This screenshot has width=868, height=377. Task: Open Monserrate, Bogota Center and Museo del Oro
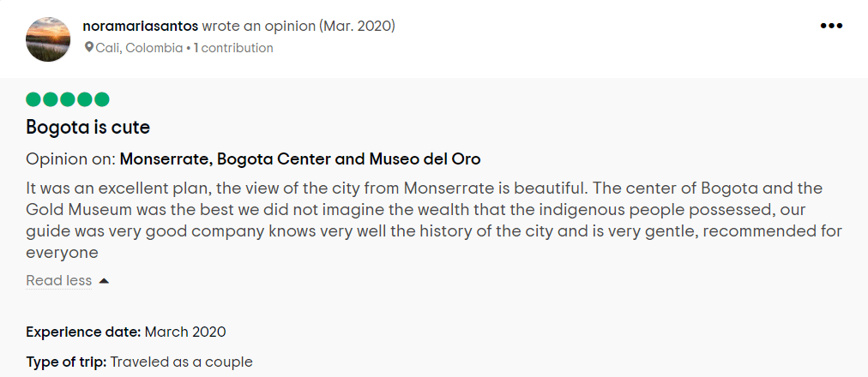point(300,159)
